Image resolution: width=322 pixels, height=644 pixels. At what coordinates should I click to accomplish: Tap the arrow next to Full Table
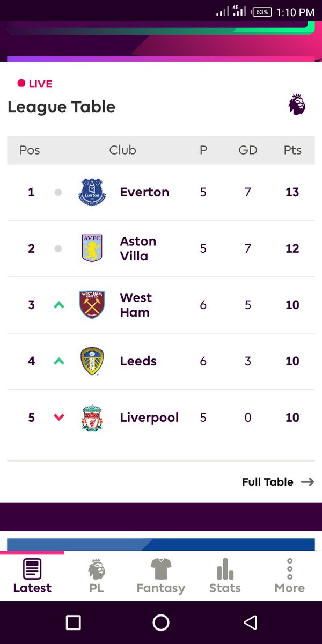[x=308, y=482]
